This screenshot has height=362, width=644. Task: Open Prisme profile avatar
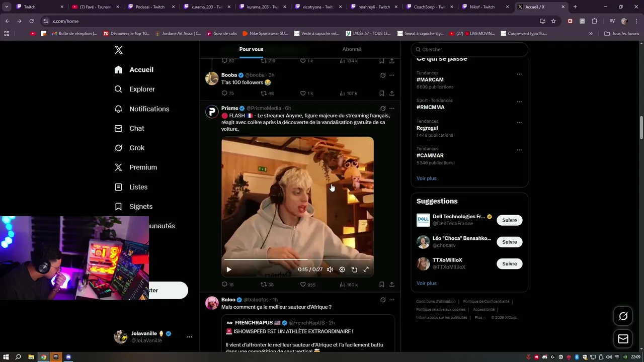click(x=212, y=112)
